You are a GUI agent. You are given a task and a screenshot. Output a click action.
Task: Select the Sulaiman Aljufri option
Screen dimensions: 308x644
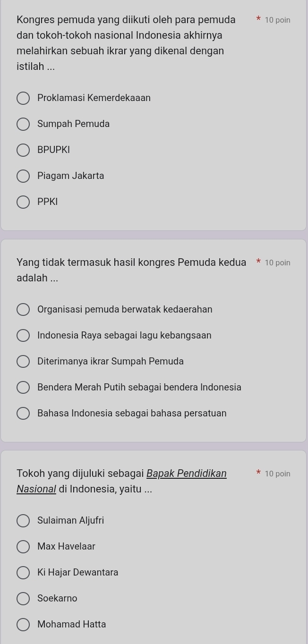coord(23,521)
